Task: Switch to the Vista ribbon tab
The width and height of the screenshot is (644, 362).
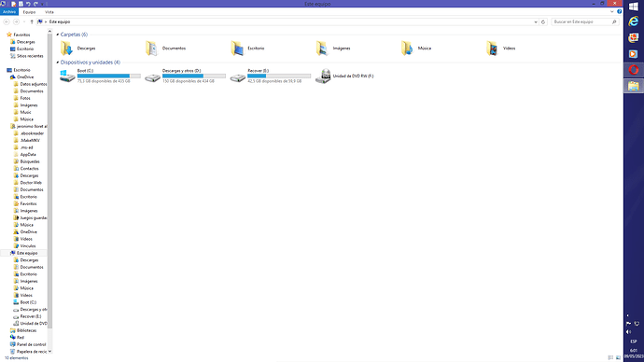Action: pos(49,12)
